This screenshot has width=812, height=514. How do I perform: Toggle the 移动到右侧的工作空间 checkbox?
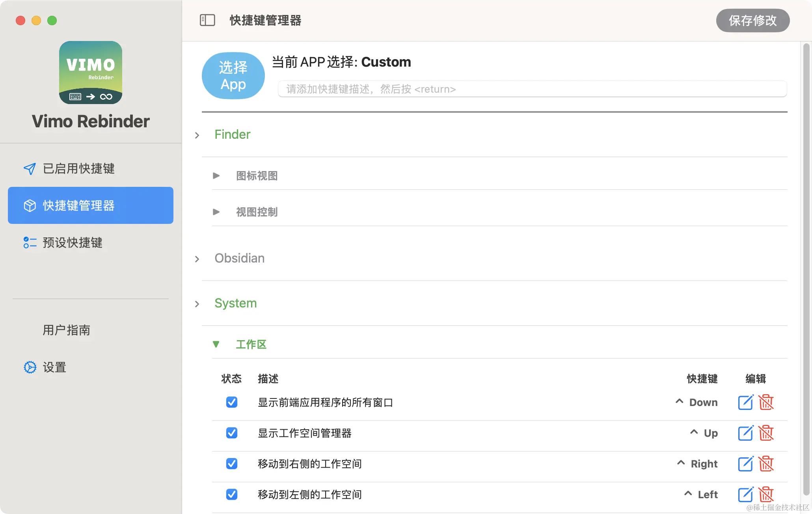[x=231, y=464]
